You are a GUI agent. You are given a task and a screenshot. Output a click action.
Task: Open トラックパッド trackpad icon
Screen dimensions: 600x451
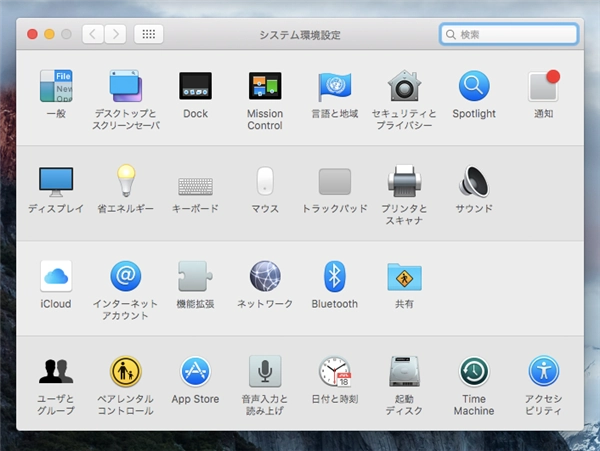pos(335,182)
